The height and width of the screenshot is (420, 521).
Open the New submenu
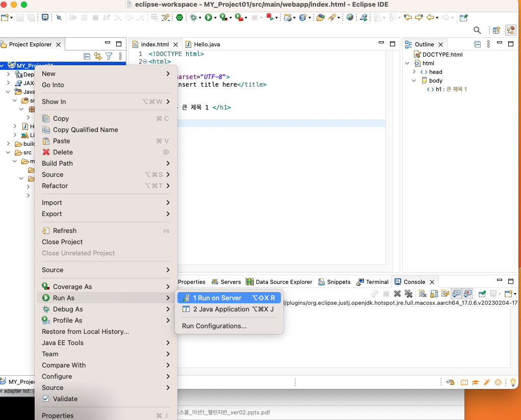tap(106, 74)
